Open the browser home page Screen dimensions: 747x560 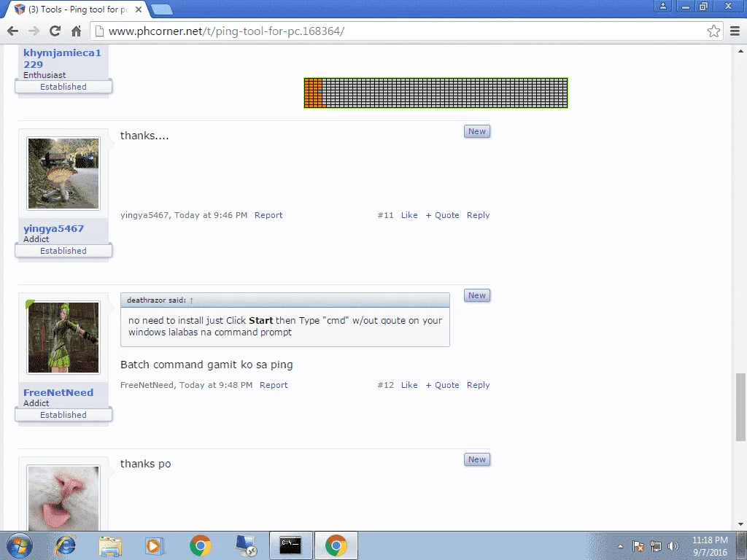pyautogui.click(x=76, y=31)
